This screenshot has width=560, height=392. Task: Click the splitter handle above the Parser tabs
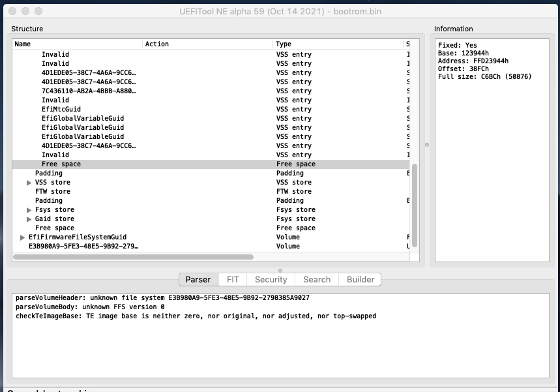pyautogui.click(x=280, y=271)
